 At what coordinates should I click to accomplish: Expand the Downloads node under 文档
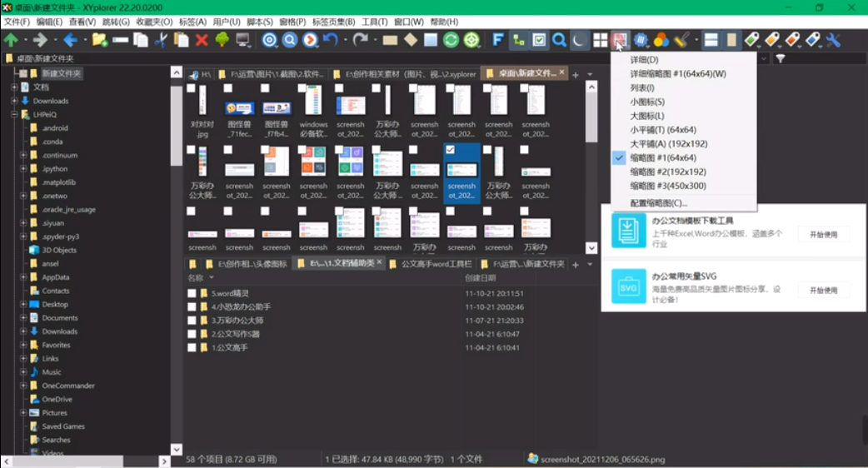click(x=14, y=101)
